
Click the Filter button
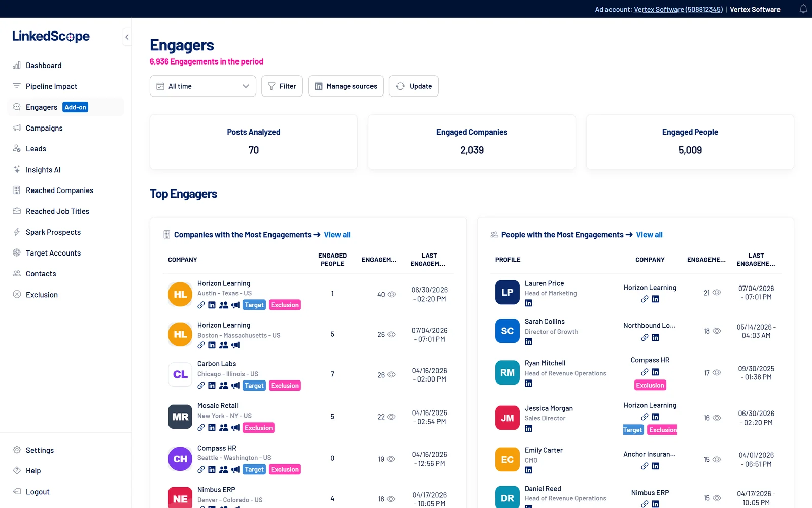[282, 86]
